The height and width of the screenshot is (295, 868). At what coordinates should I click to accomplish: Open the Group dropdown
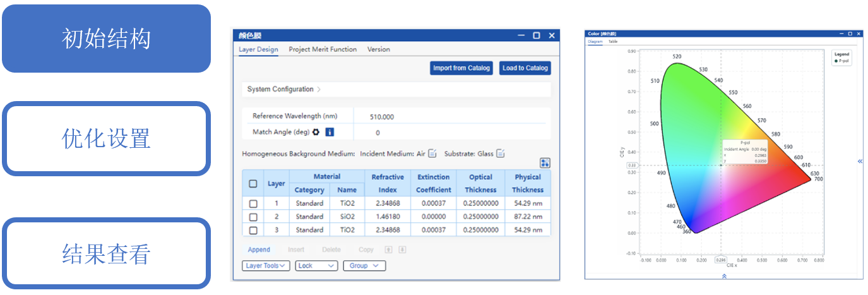point(364,266)
